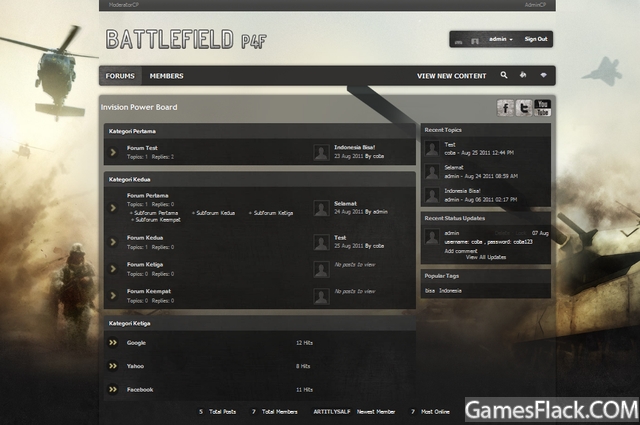Click the Google redirect double-arrow icon
The image size is (640, 425).
(x=113, y=343)
